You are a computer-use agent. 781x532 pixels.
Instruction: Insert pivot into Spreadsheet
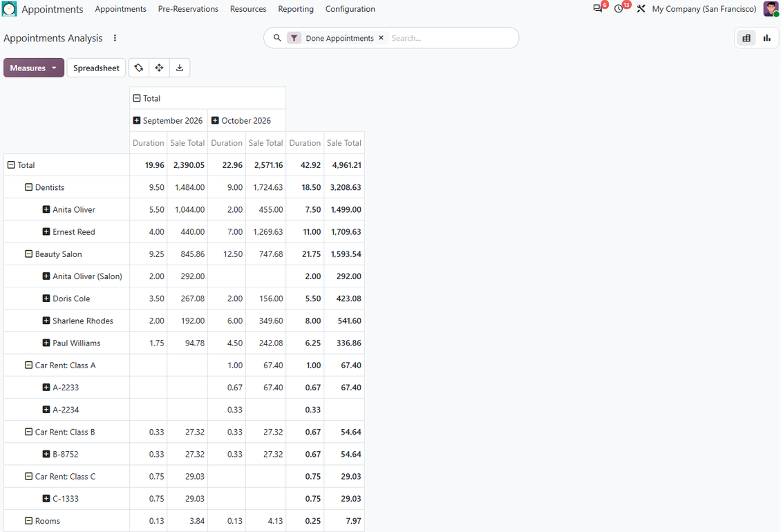(96, 68)
